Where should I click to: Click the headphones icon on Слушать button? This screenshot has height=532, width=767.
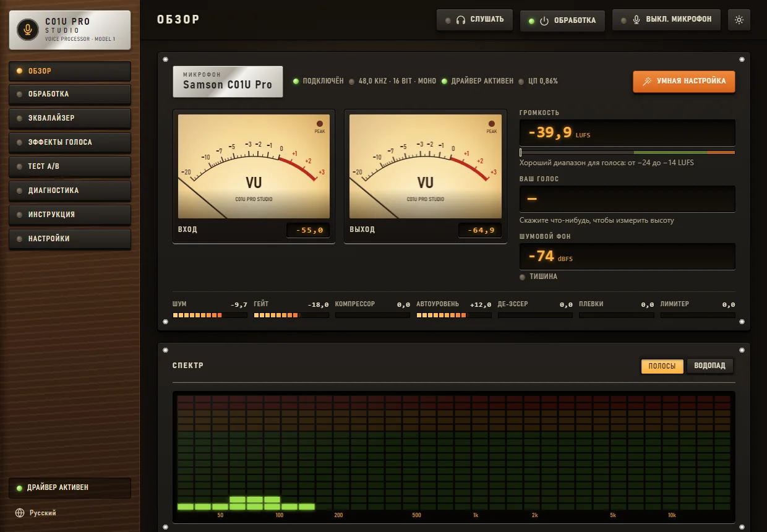(460, 20)
